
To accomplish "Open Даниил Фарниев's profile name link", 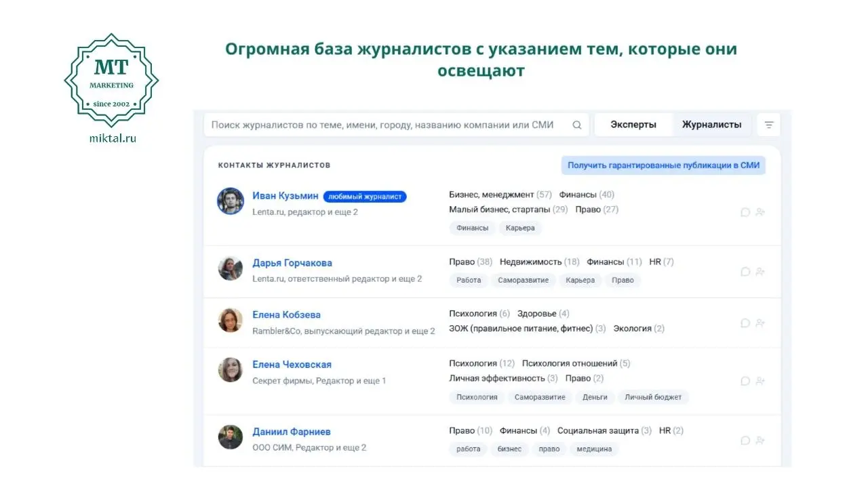I will coord(292,432).
